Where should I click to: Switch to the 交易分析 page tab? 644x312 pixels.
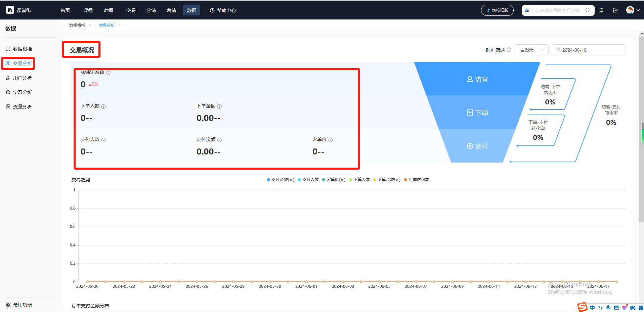[107, 25]
